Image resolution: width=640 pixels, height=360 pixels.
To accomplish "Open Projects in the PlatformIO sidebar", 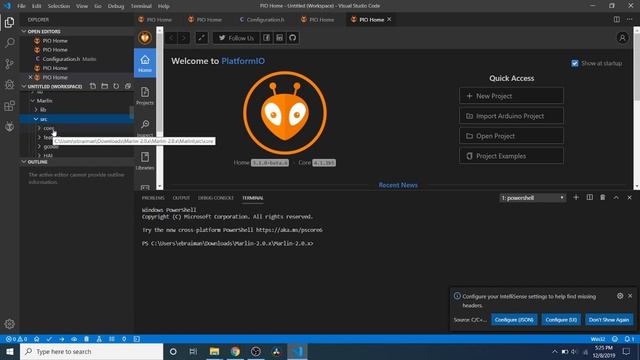I will tap(145, 96).
